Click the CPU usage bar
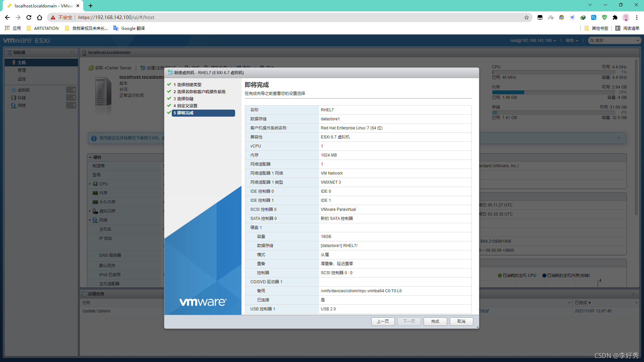Screen dimensions: 644x362 pos(553,72)
